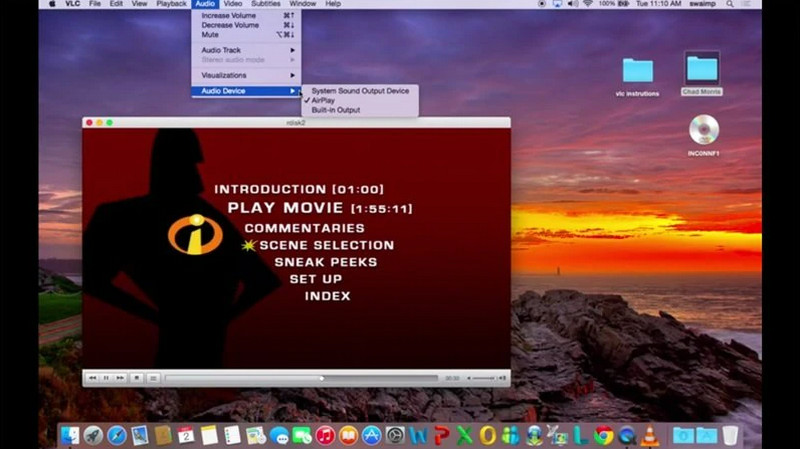The height and width of the screenshot is (449, 800).
Task: Click the battery status in menu bar
Action: coord(614,4)
